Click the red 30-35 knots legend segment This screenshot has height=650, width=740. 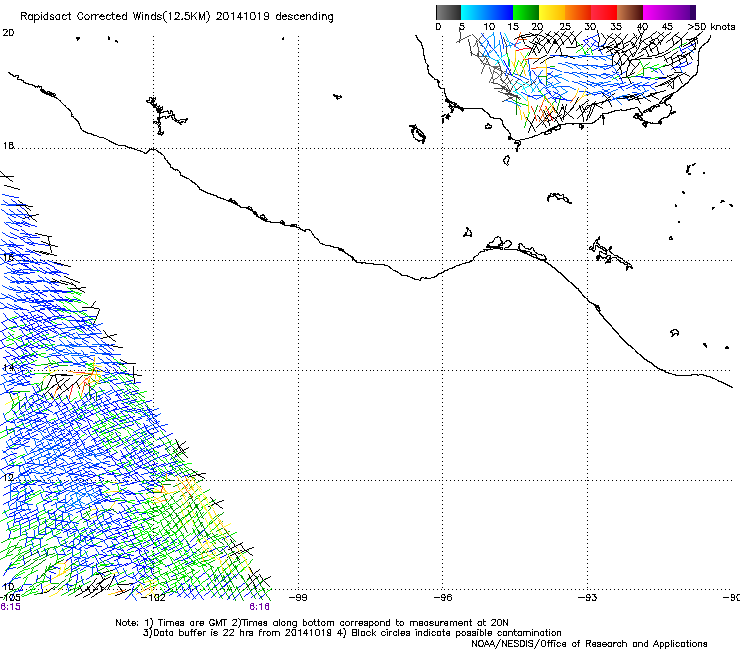tap(604, 12)
